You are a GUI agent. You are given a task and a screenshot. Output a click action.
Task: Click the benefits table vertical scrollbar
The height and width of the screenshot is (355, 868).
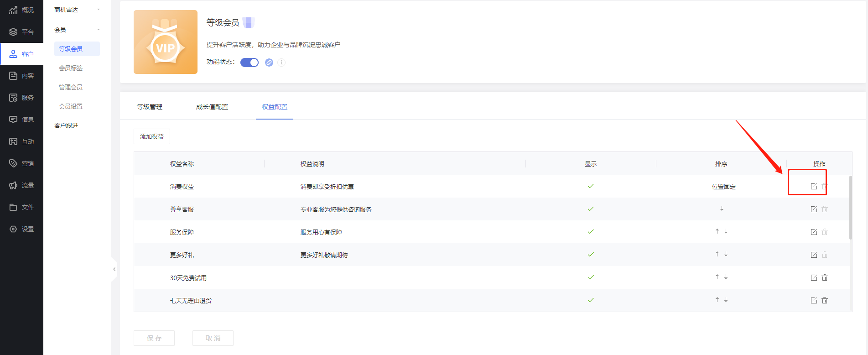851,208
